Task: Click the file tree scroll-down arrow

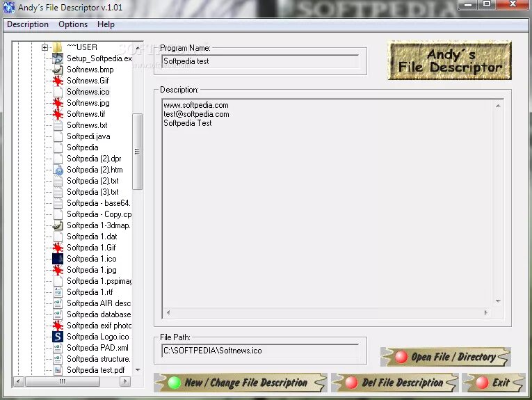Action: coord(138,370)
